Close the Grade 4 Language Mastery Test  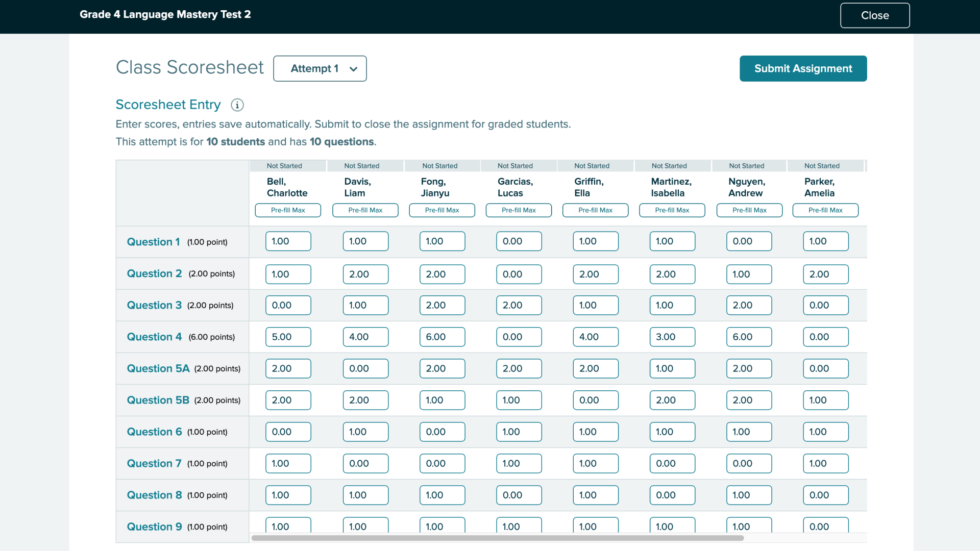click(874, 15)
